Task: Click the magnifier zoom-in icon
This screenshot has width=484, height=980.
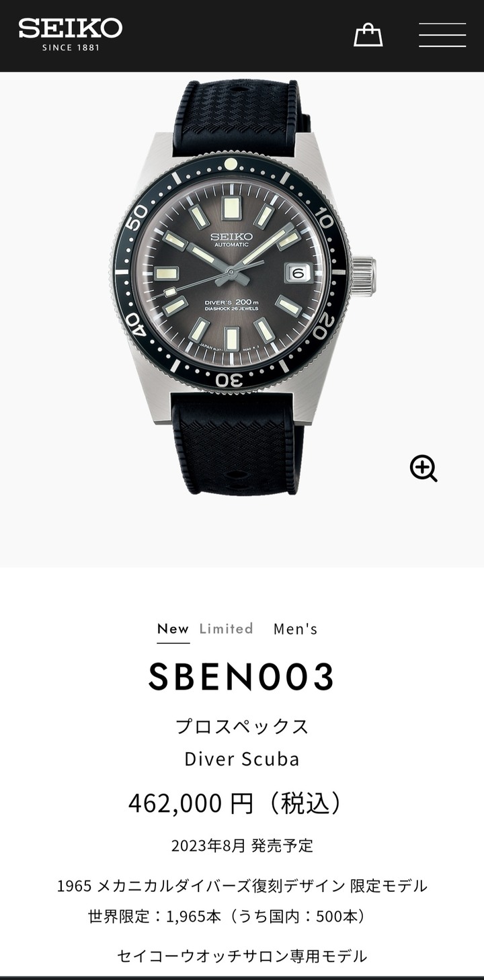Action: tap(424, 468)
